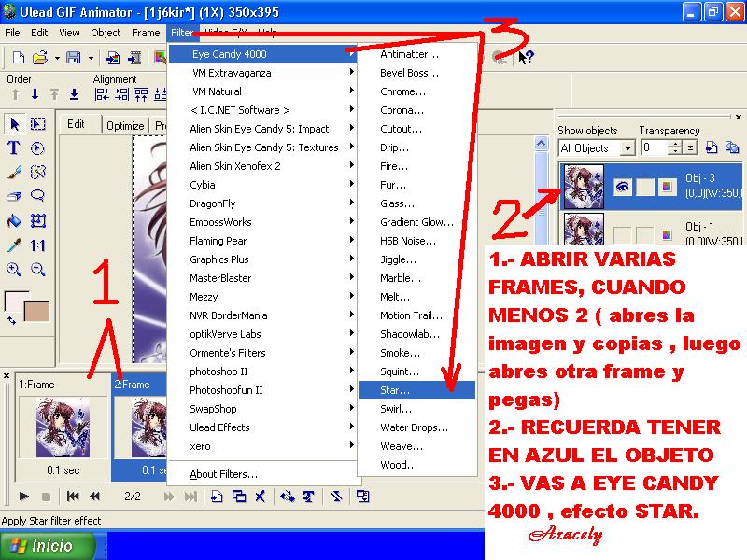Click the Zoom out magnifier

click(37, 270)
